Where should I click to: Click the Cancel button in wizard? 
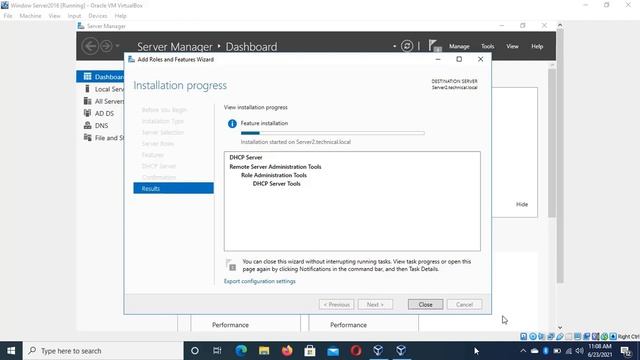tap(464, 304)
